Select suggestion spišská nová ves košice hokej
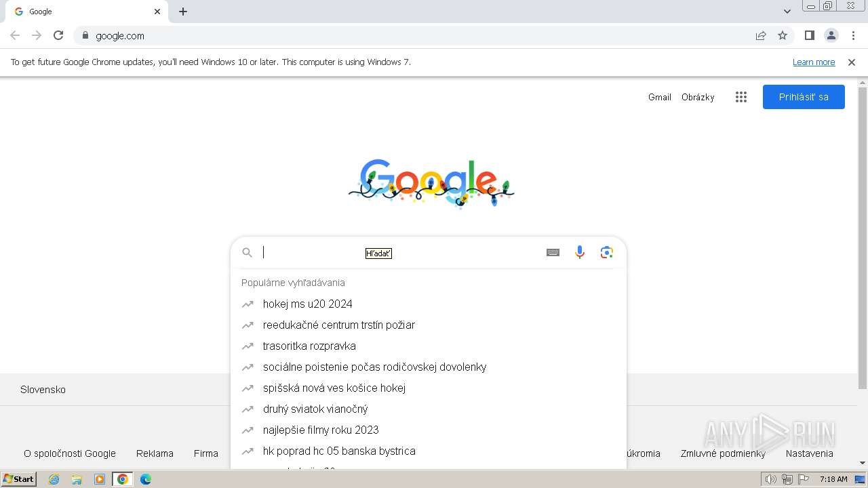Screen dimensions: 868x488 (429, 388)
